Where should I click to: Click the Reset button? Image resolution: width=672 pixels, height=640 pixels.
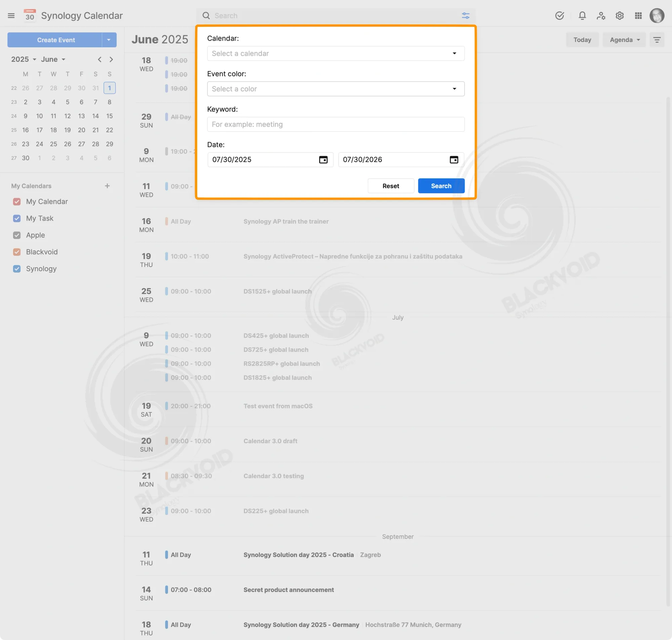391,186
